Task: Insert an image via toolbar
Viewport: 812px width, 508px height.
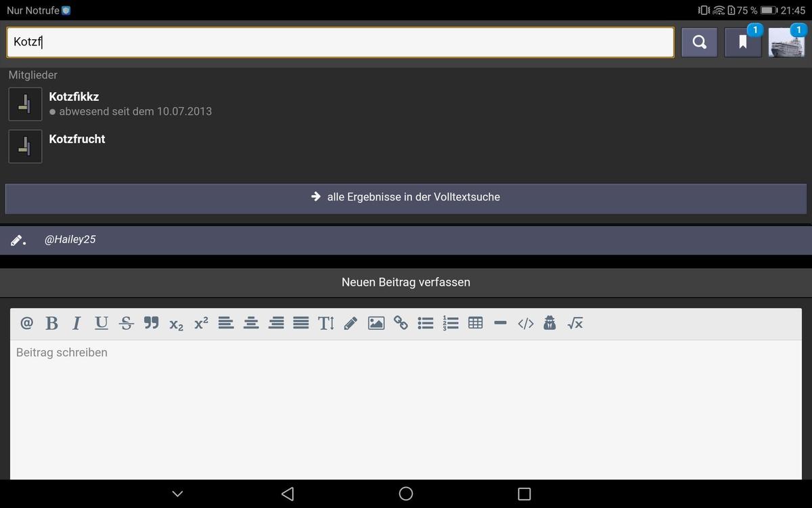Action: pyautogui.click(x=376, y=323)
